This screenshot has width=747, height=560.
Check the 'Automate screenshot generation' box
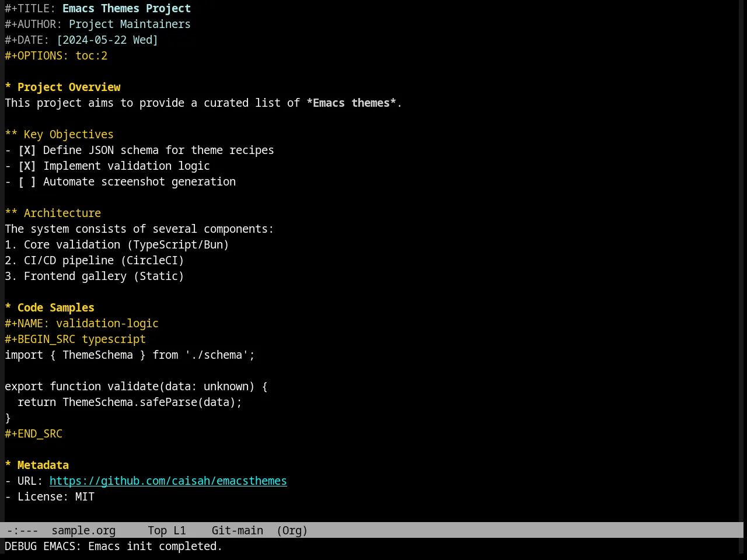pos(27,182)
